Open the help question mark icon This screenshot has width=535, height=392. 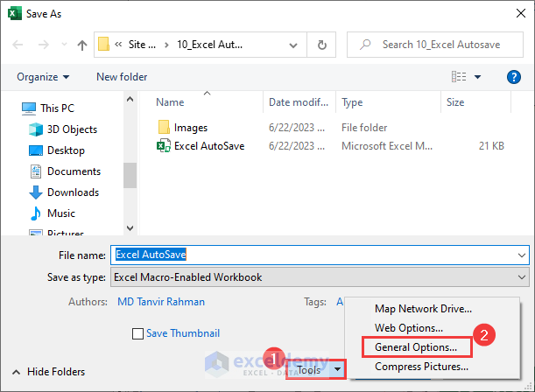514,77
